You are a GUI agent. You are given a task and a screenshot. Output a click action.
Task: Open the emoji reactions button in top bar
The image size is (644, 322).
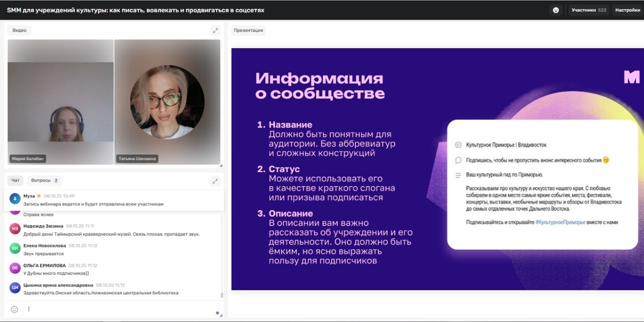pyautogui.click(x=555, y=10)
